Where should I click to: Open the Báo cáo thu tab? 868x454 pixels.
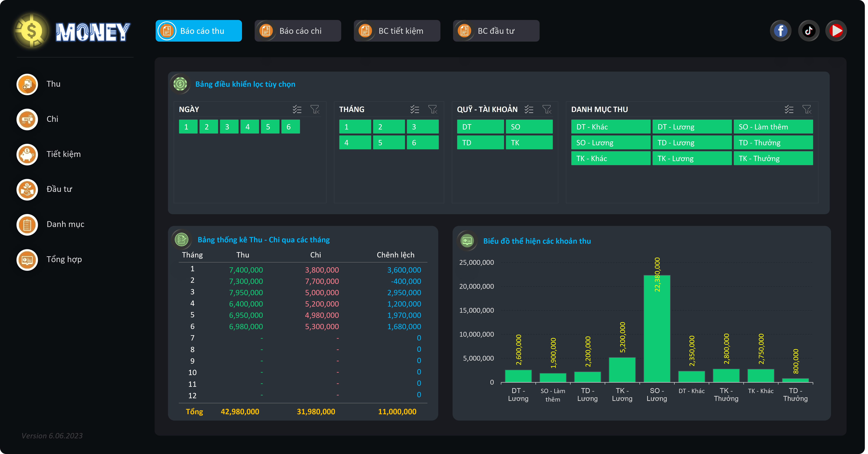pos(198,31)
